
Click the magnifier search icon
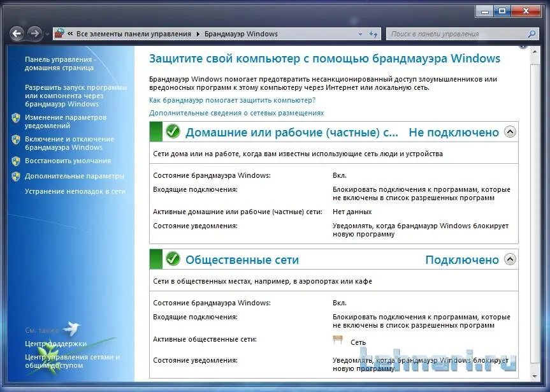[x=532, y=34]
